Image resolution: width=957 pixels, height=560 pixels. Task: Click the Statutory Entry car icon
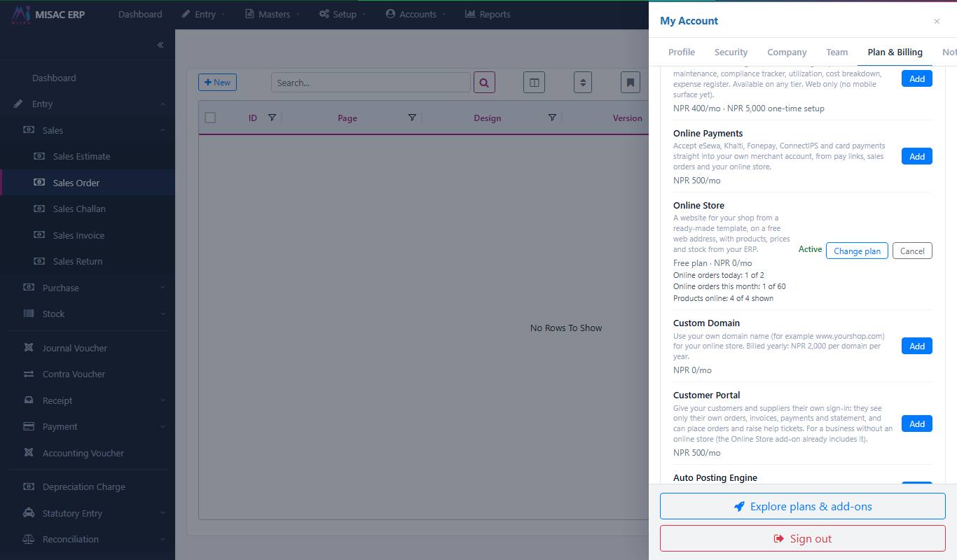(x=29, y=513)
